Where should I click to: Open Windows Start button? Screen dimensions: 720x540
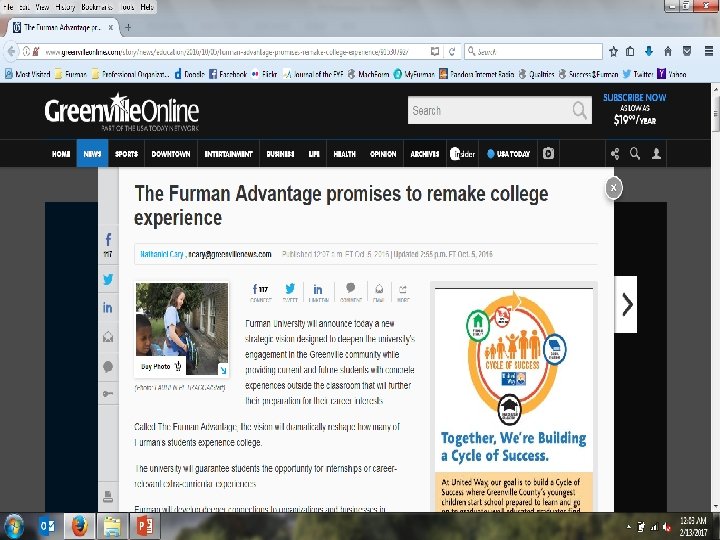14,526
